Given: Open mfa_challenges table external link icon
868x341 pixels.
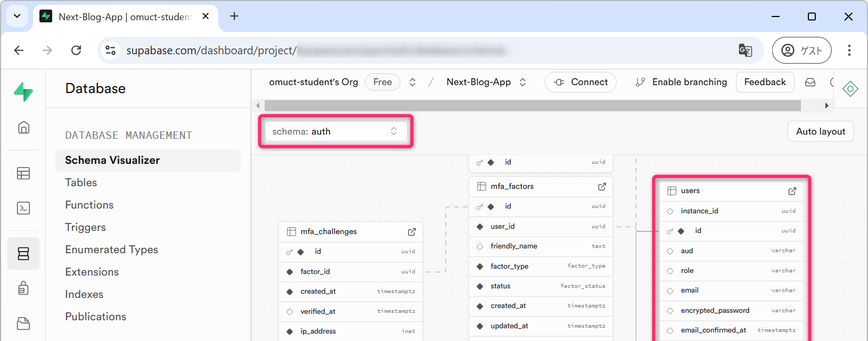Looking at the screenshot, I should pyautogui.click(x=412, y=232).
